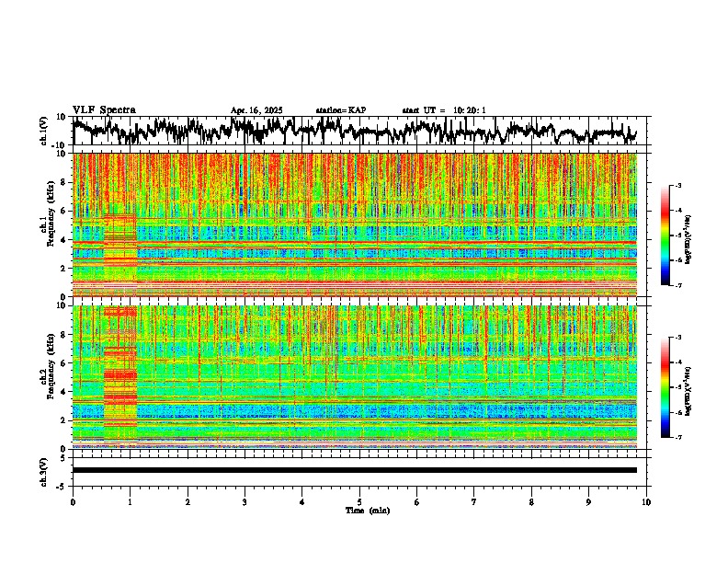Click time axis tick label '8'
The width and height of the screenshot is (728, 563).
(x=531, y=502)
